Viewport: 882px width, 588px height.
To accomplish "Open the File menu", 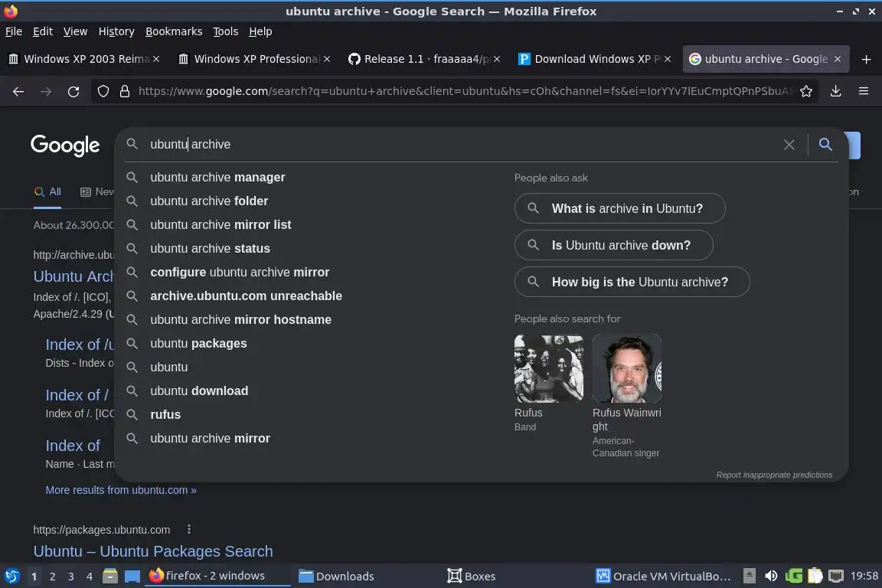I will pos(14,31).
